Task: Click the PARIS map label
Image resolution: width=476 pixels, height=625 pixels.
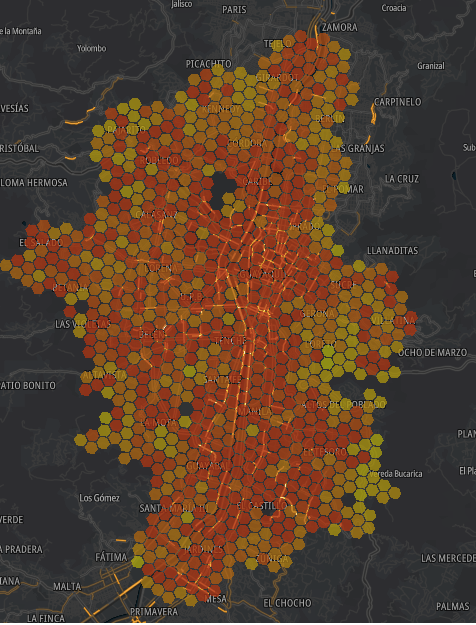Action: 234,10
